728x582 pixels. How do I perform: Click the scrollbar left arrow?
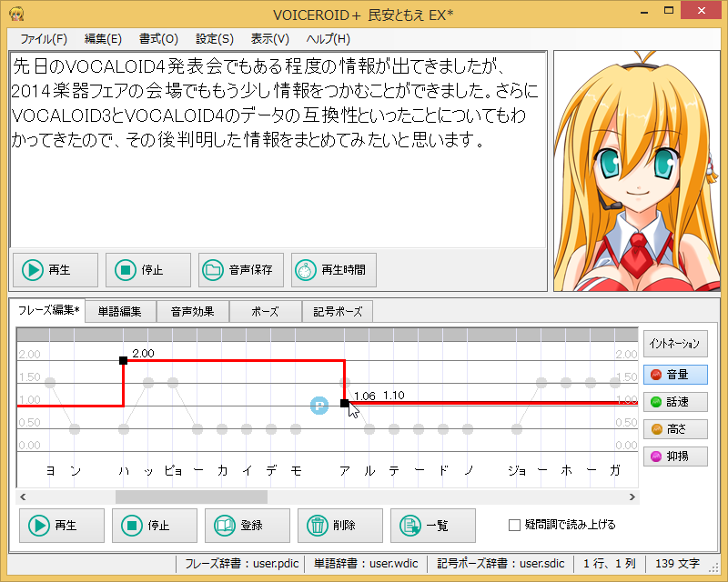point(23,497)
